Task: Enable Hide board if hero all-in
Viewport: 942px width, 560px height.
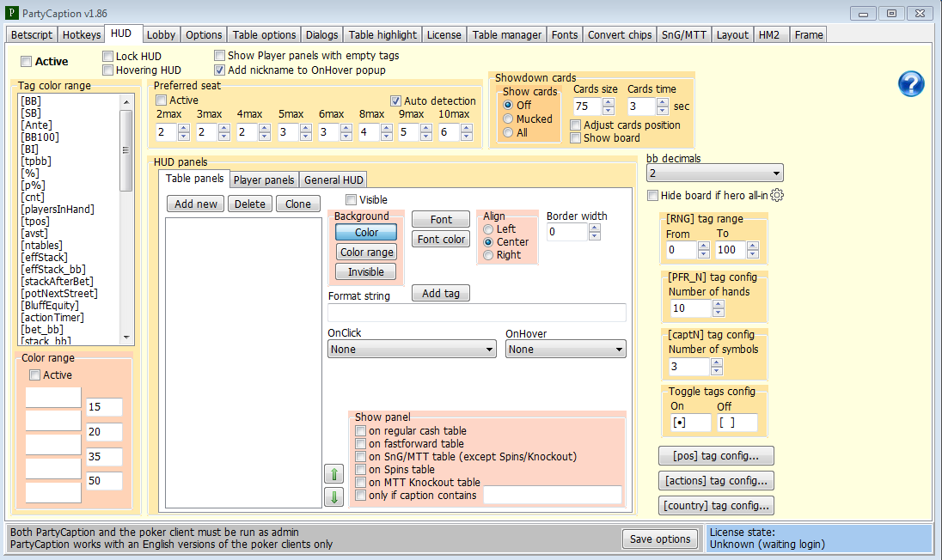Action: [x=653, y=196]
